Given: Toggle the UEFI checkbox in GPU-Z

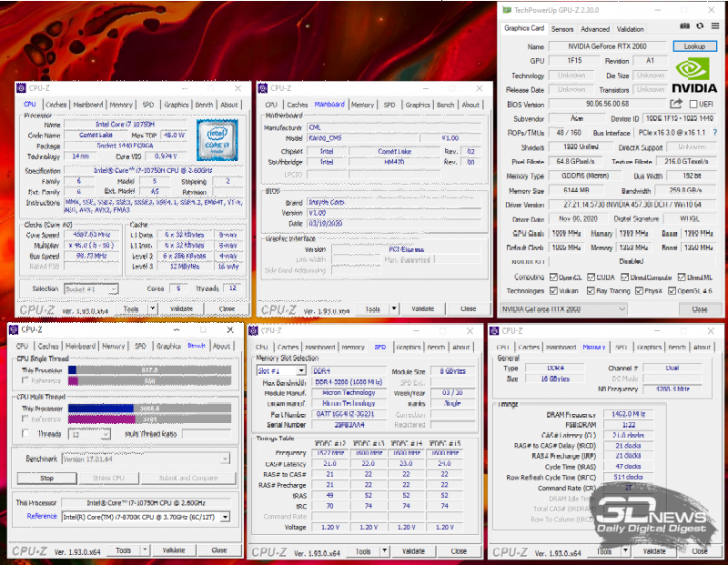Looking at the screenshot, I should pos(693,104).
